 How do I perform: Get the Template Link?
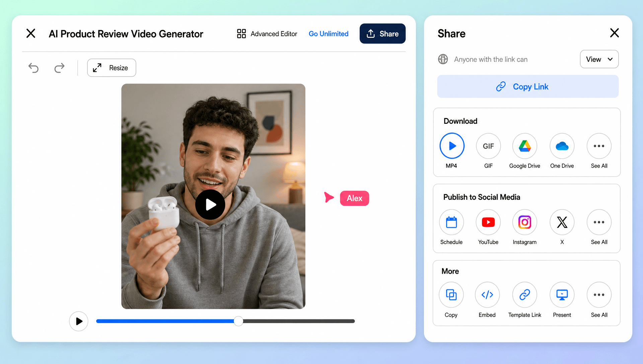(x=525, y=295)
